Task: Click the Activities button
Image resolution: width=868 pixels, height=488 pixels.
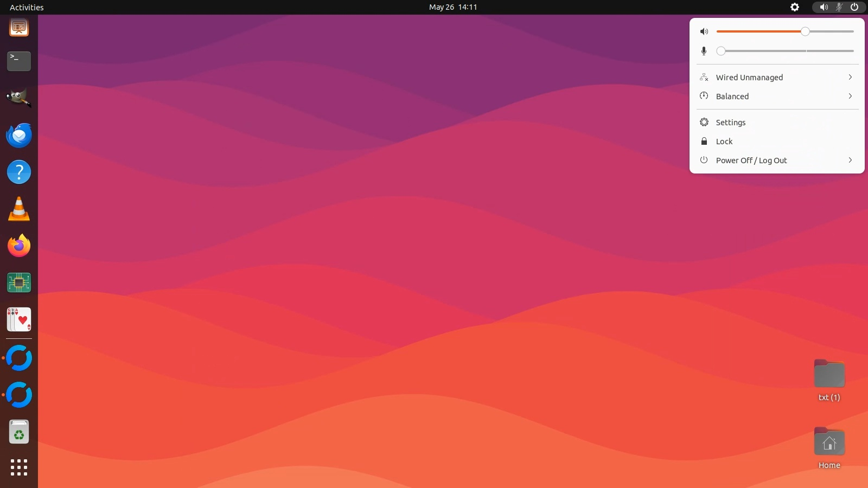Action: (27, 7)
